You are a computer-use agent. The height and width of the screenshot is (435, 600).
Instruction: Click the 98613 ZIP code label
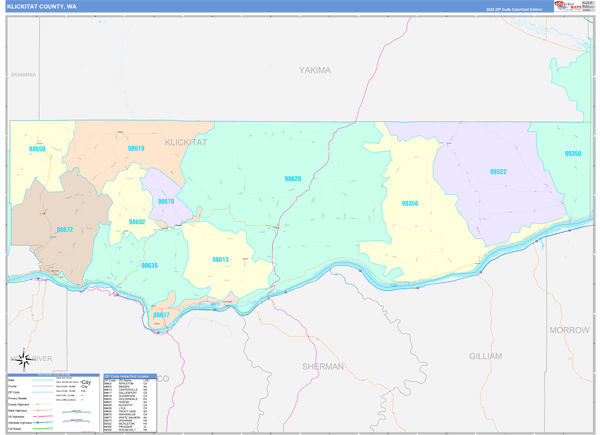pyautogui.click(x=220, y=259)
